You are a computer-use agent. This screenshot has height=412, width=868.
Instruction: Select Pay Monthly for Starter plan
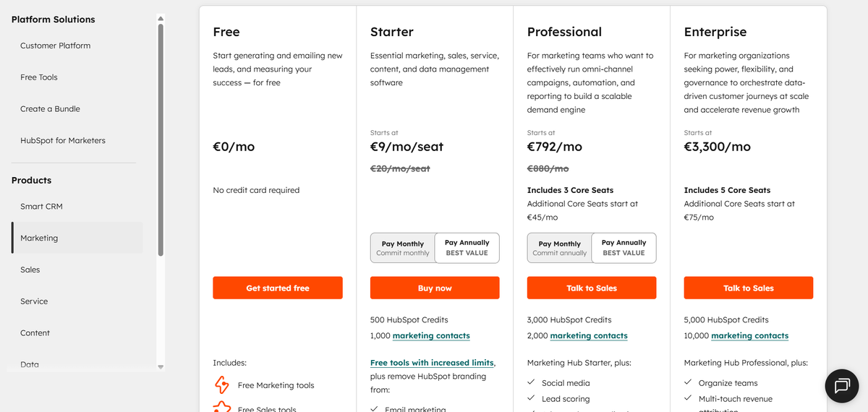pyautogui.click(x=403, y=248)
